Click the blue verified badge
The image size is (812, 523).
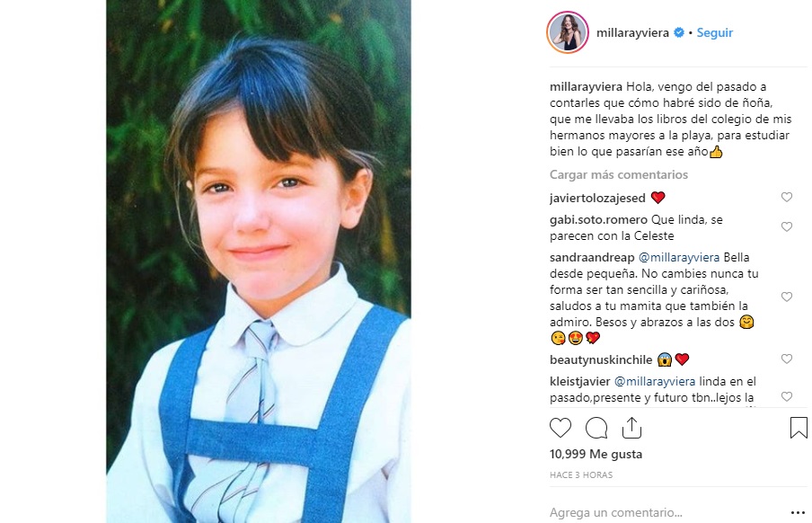coord(679,32)
